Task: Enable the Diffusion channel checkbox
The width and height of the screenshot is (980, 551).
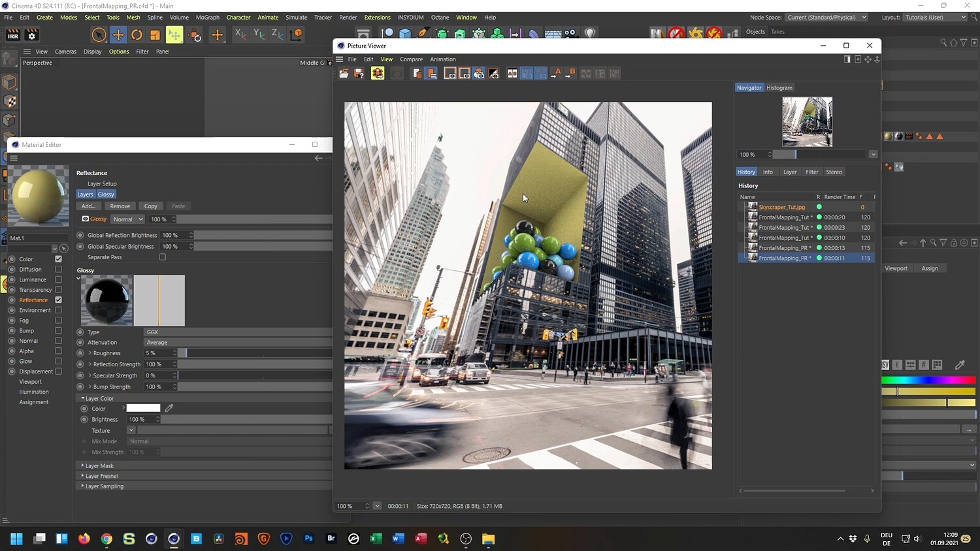Action: [58, 269]
